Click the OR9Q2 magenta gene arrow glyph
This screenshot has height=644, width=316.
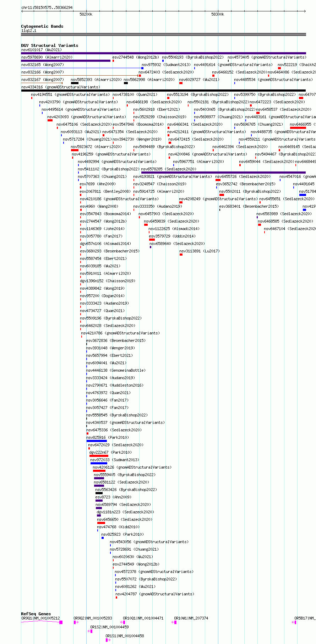(x=76, y=622)
